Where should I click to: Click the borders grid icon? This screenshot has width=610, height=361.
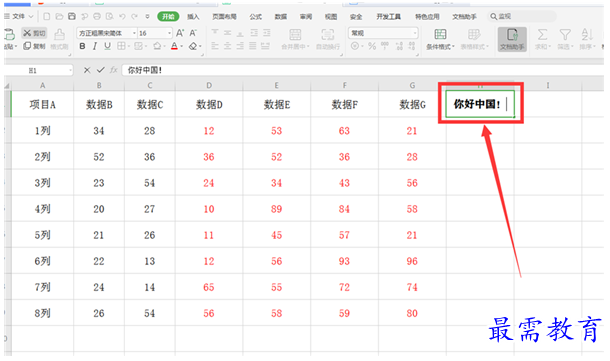121,46
